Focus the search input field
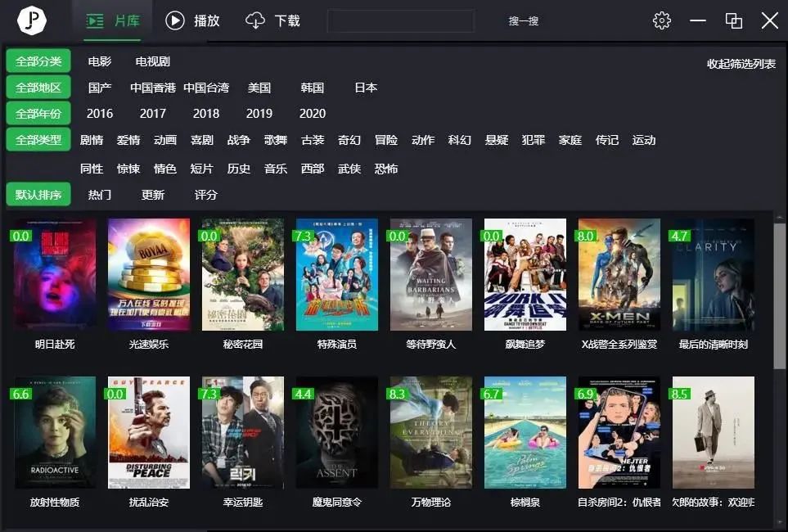788x532 pixels. (400, 21)
